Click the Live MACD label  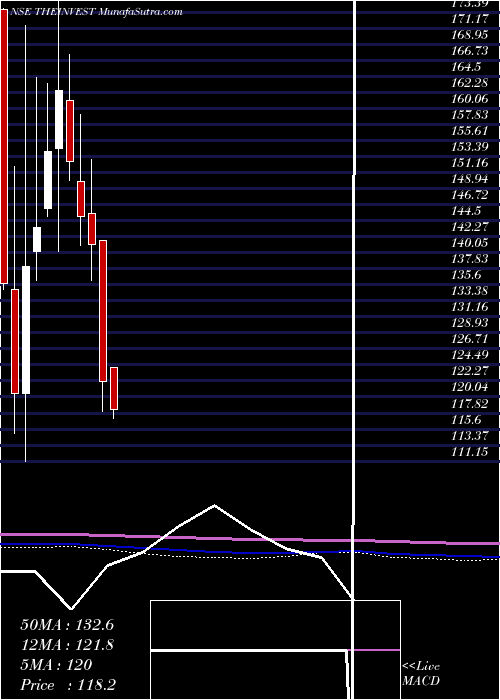click(x=421, y=674)
